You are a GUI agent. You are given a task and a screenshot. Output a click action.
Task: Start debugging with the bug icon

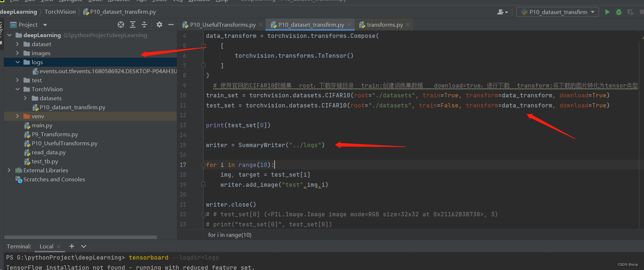619,12
